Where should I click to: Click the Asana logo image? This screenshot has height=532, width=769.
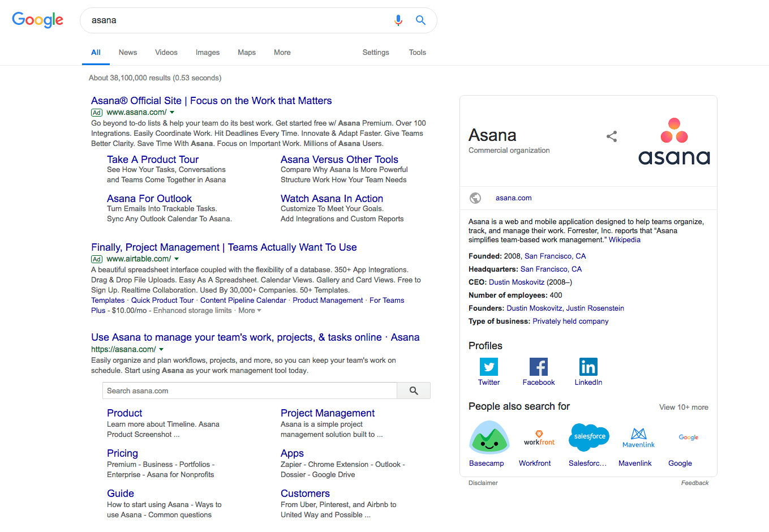pos(674,141)
